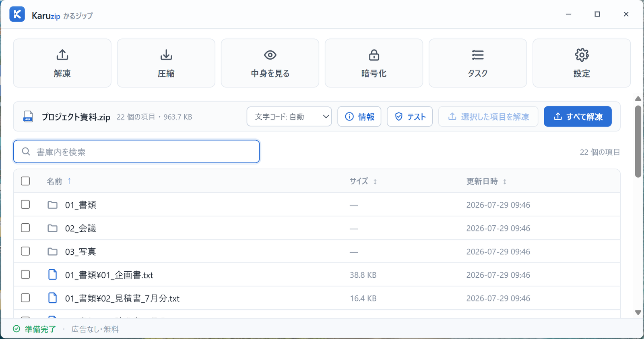Click the folder icon for 01_書類

52,205
